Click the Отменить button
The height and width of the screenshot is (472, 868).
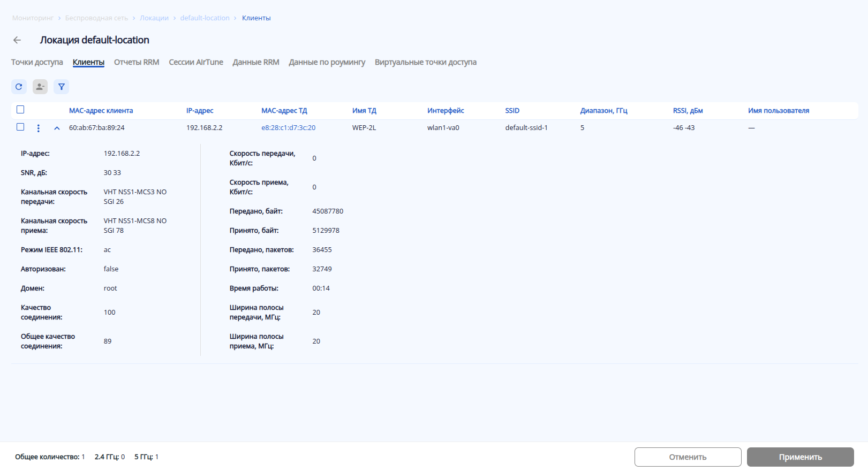click(x=688, y=457)
